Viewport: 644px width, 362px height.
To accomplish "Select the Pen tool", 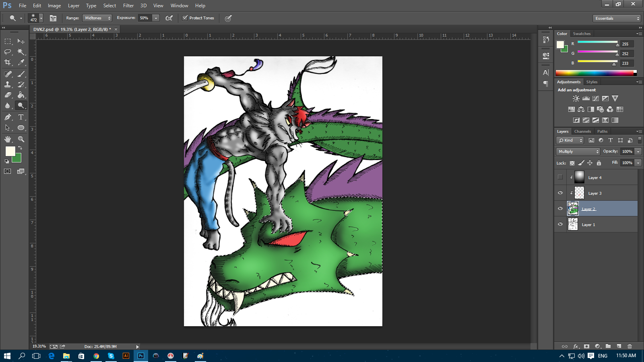I will point(8,117).
